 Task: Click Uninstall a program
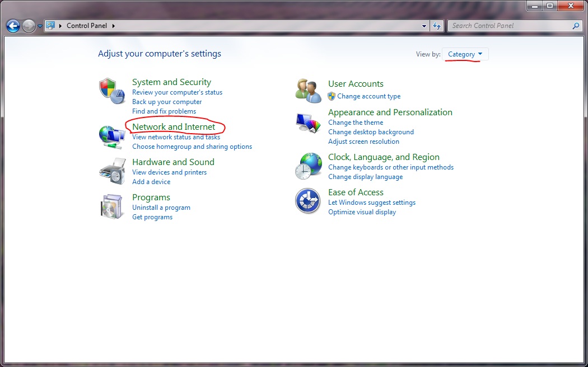tap(161, 208)
